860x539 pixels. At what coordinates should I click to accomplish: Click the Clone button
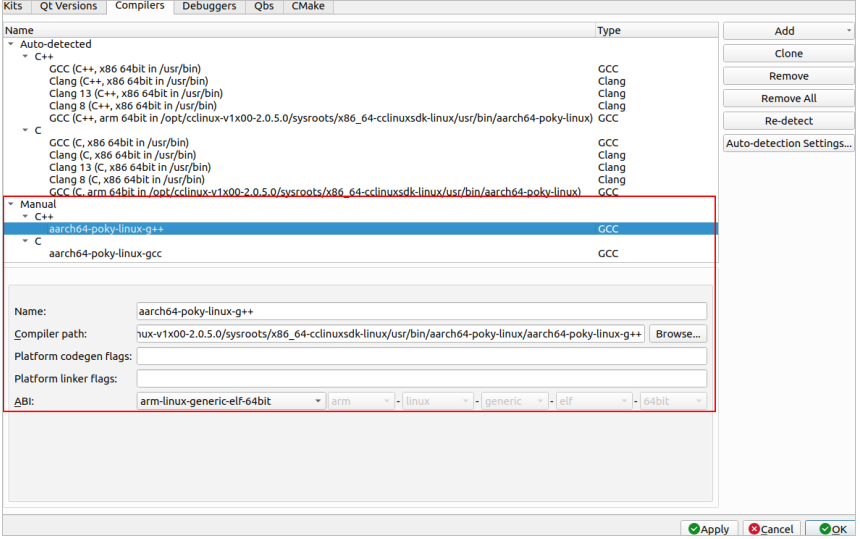point(788,54)
